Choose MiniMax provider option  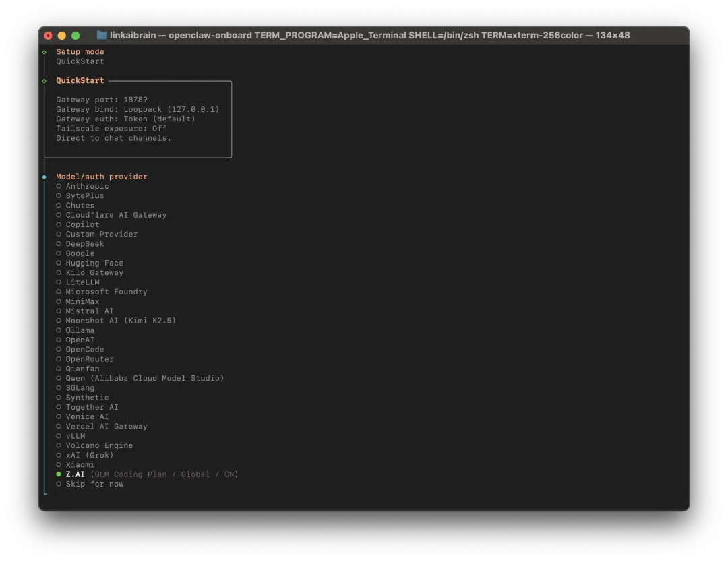(78, 301)
